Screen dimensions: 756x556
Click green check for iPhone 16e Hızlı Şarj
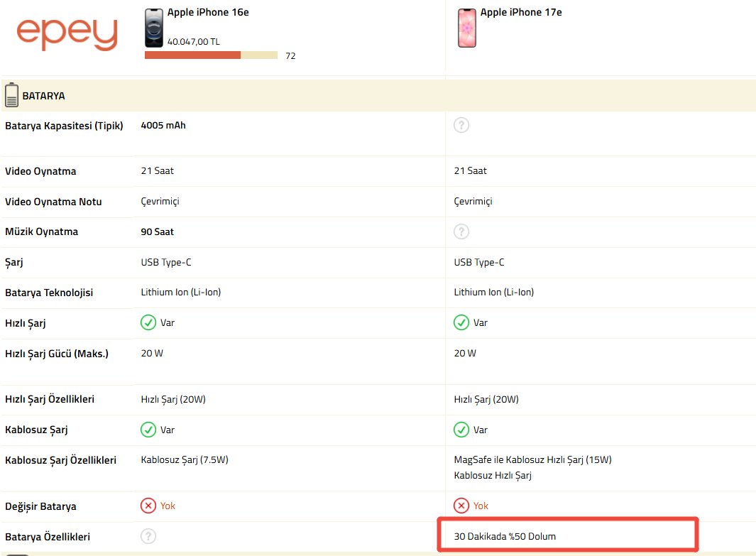pos(148,323)
